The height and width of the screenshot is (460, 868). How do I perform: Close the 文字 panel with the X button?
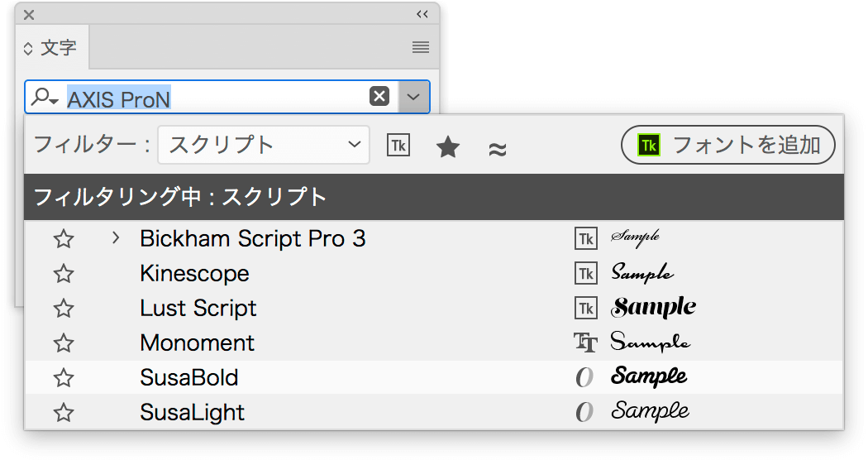(x=29, y=15)
